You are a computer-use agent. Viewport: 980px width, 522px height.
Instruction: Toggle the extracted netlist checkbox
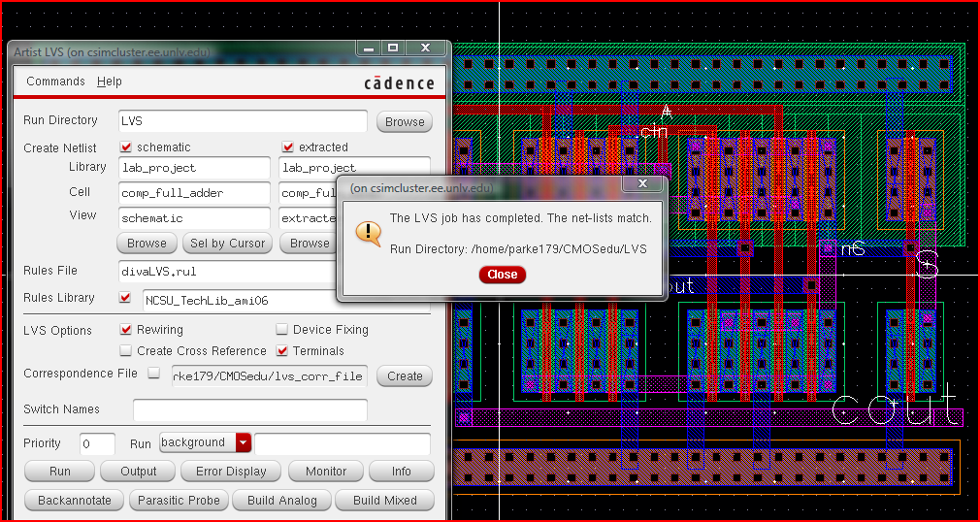click(x=287, y=147)
